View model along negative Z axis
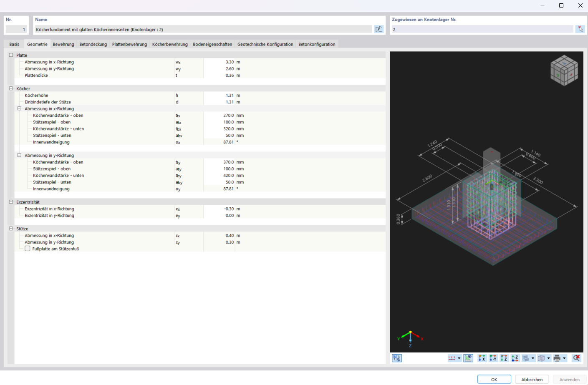Image resolution: width=588 pixels, height=385 pixels. tap(515, 358)
